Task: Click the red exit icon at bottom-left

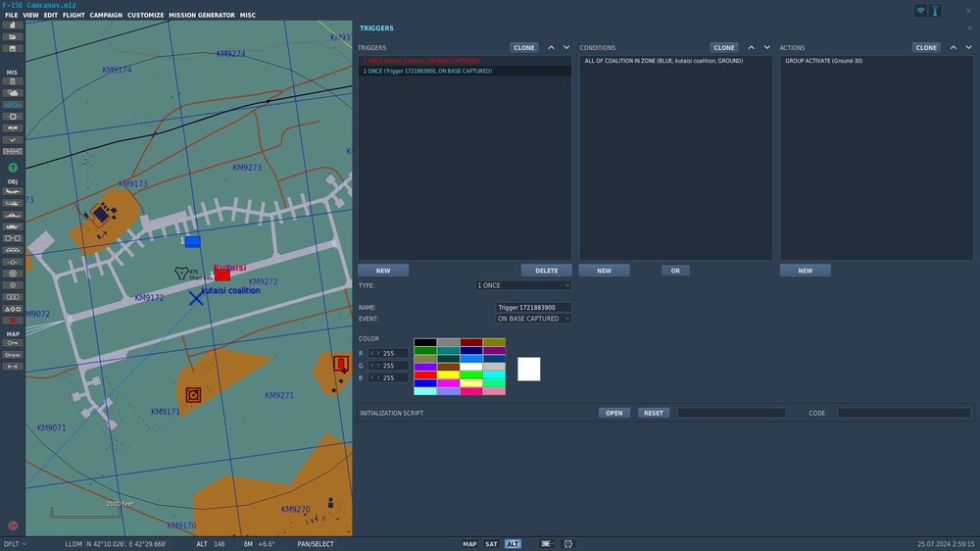Action: [x=13, y=526]
